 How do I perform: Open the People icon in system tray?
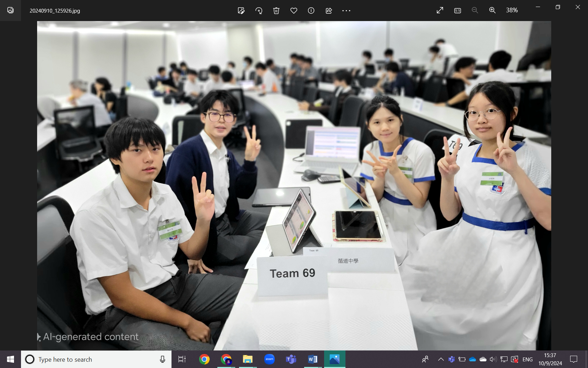coord(425,359)
